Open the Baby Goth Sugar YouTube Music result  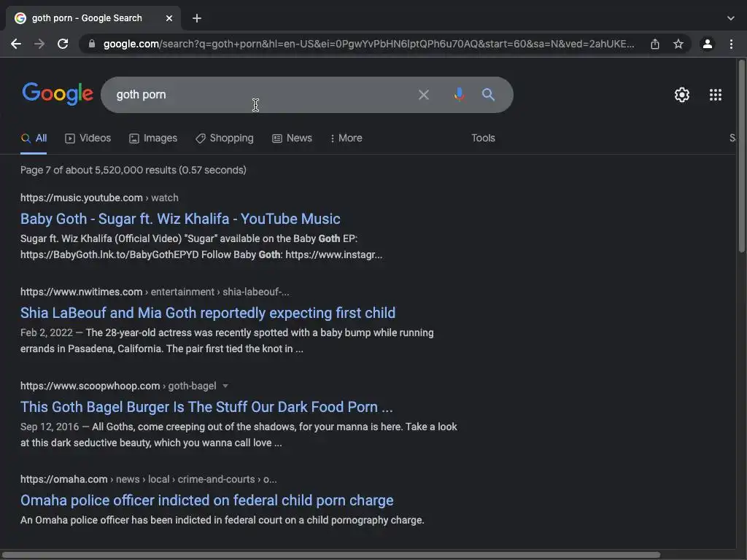[x=180, y=219]
